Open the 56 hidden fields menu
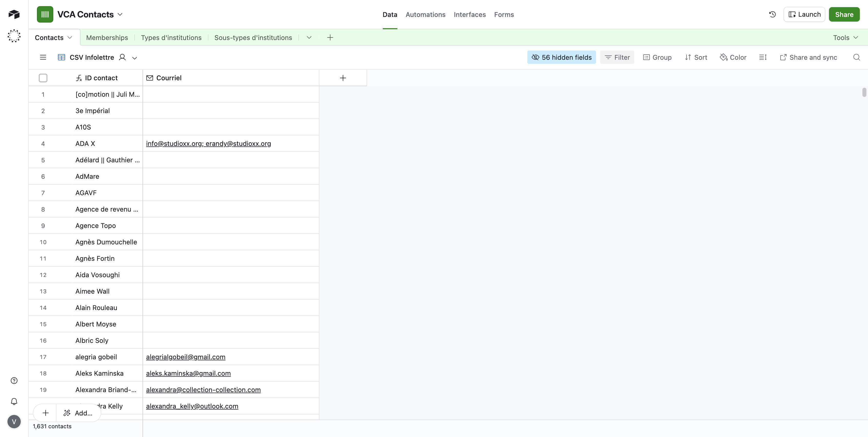 (x=561, y=57)
